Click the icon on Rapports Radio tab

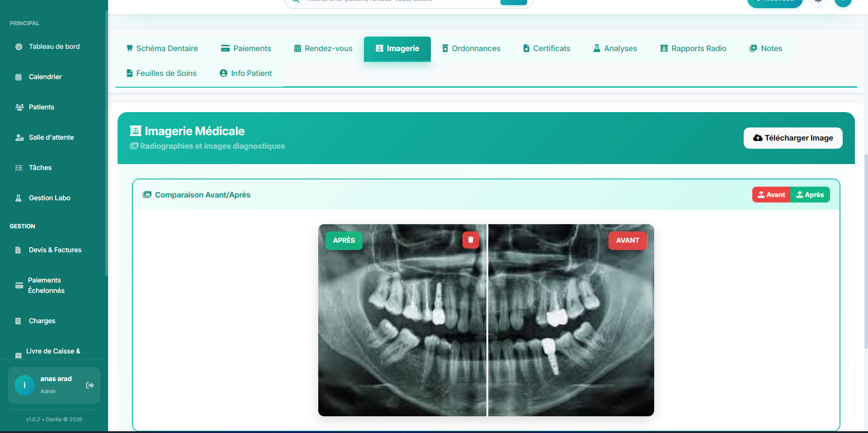[x=664, y=48]
